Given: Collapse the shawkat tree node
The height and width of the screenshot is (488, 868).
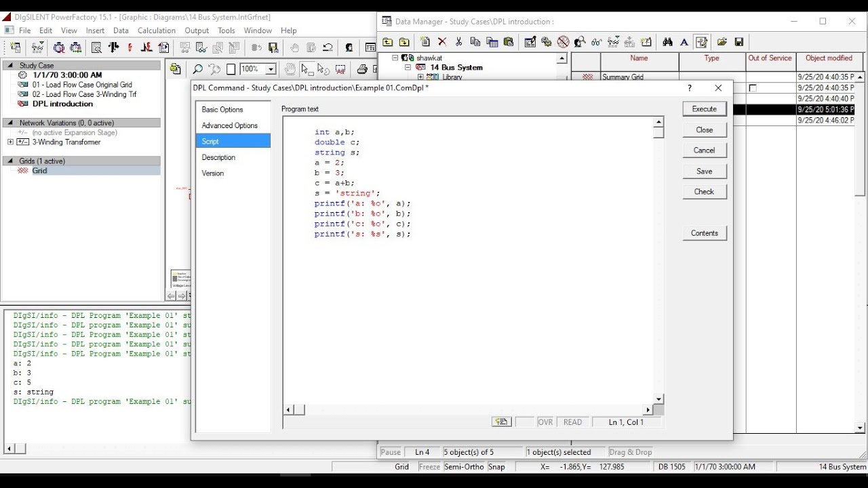Looking at the screenshot, I should [x=395, y=58].
